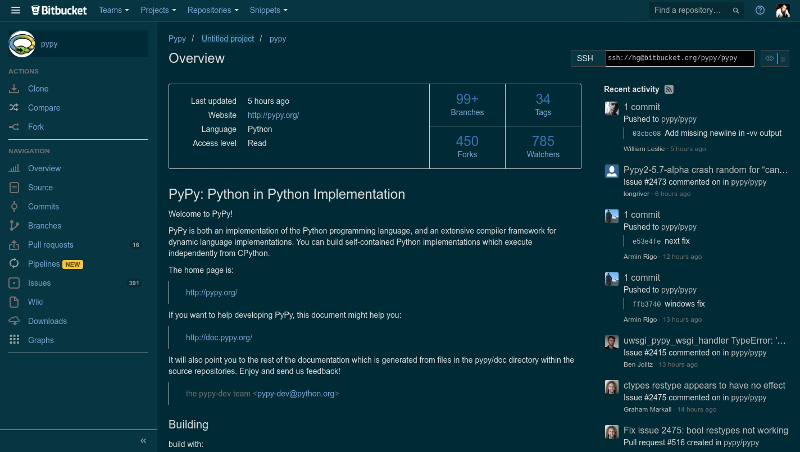Click the Pull requests upload icon
This screenshot has height=452, width=800.
14,245
